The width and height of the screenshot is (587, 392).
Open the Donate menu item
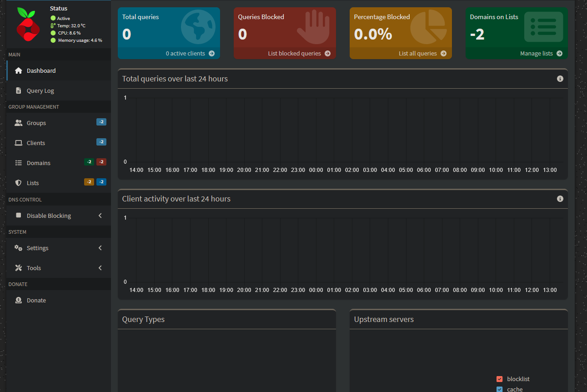point(59,300)
